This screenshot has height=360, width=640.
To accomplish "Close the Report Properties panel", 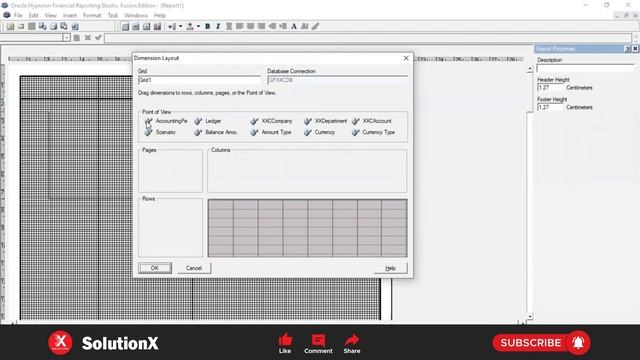I will click(635, 49).
